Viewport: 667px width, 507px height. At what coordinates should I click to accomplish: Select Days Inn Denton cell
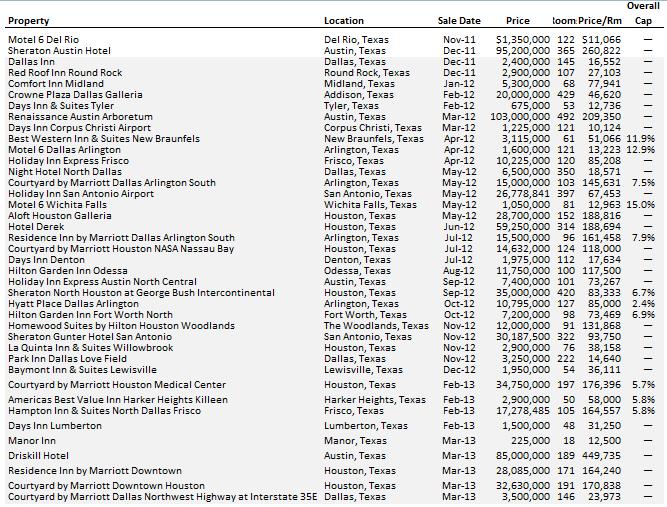46,260
